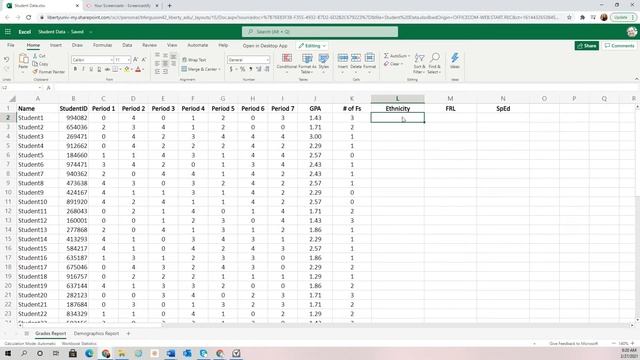The image size is (640, 360).
Task: Open the Comments pane
Action: pos(619,46)
